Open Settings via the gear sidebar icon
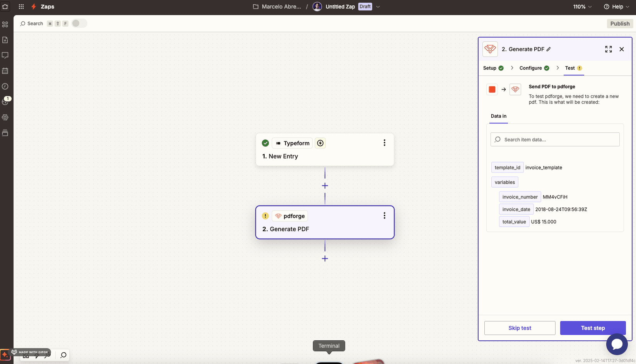Viewport: 636px width, 364px height. tap(5, 117)
